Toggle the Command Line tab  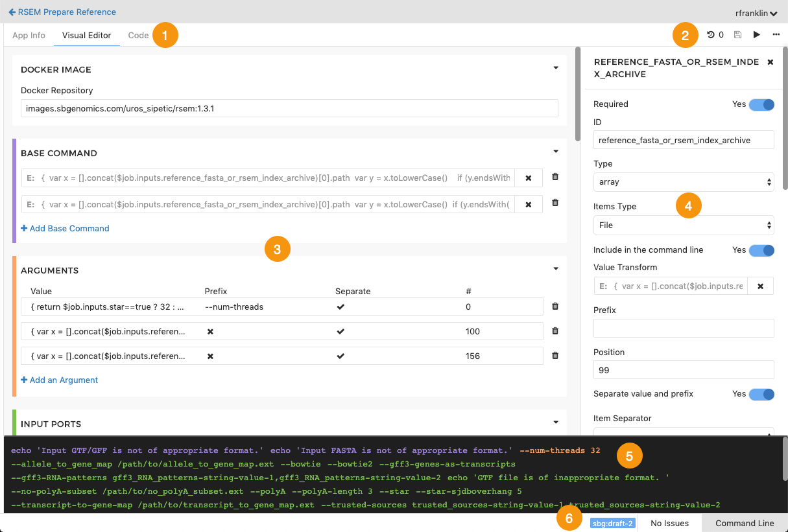pos(745,523)
